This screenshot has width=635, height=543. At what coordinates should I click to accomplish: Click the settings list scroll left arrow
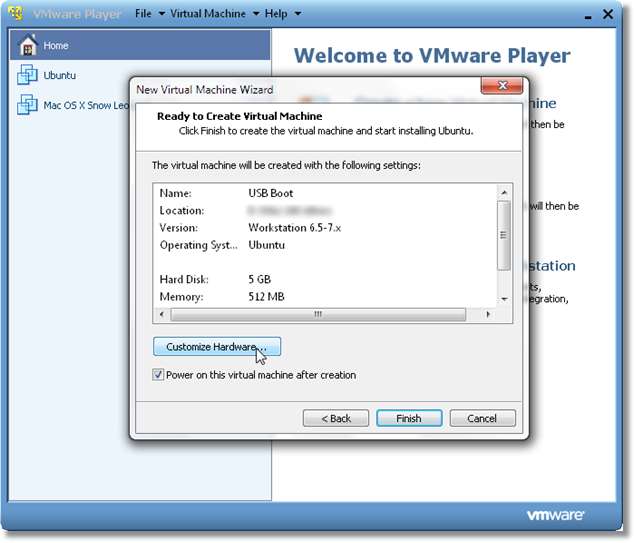pyautogui.click(x=162, y=314)
